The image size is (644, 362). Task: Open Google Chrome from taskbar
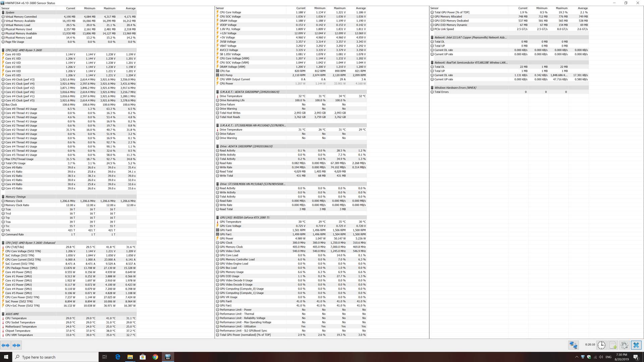pyautogui.click(x=155, y=357)
